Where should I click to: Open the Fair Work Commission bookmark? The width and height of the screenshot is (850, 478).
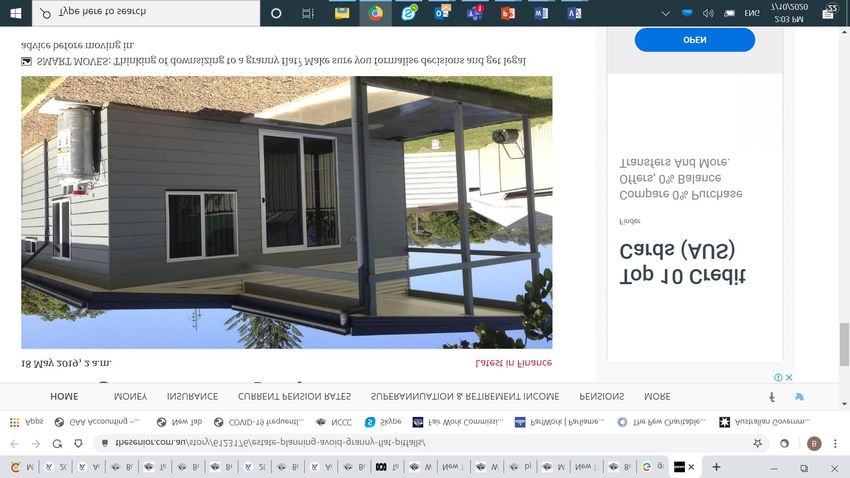458,422
